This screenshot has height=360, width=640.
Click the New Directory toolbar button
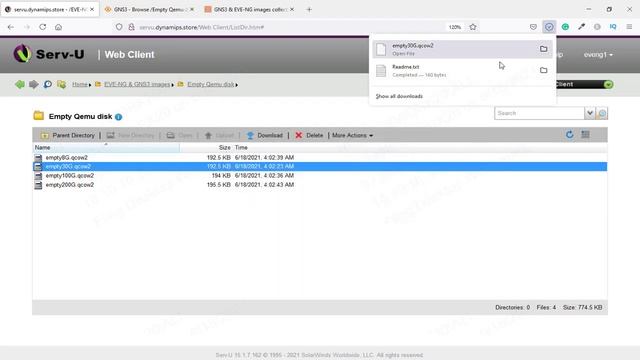click(x=131, y=135)
